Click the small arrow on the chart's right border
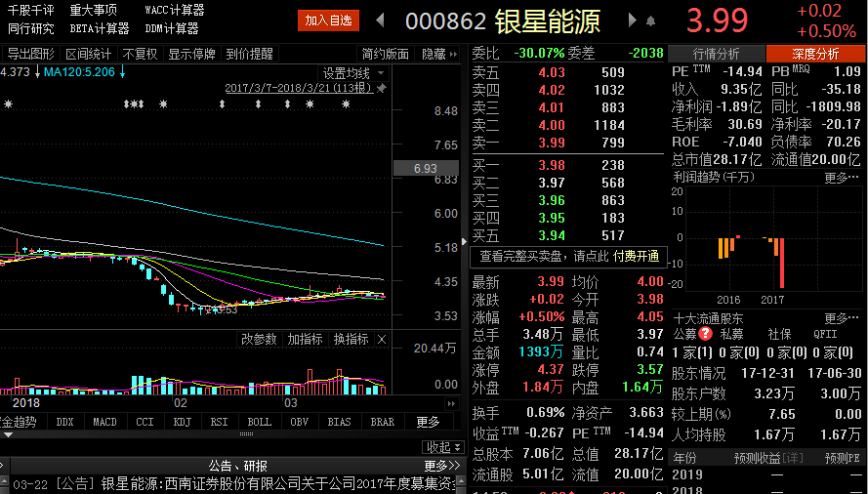The image size is (868, 494). pyautogui.click(x=464, y=241)
